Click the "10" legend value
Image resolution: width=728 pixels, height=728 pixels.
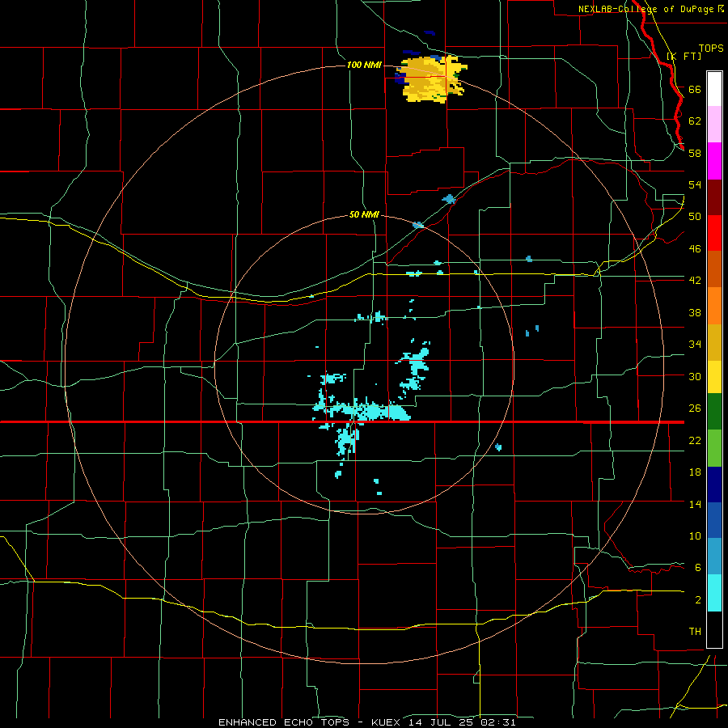695,536
